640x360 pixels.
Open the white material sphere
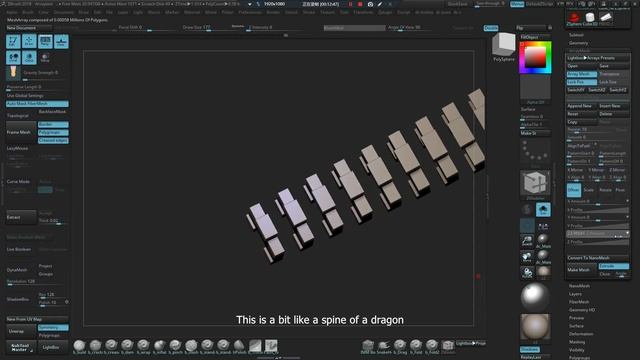(535, 297)
